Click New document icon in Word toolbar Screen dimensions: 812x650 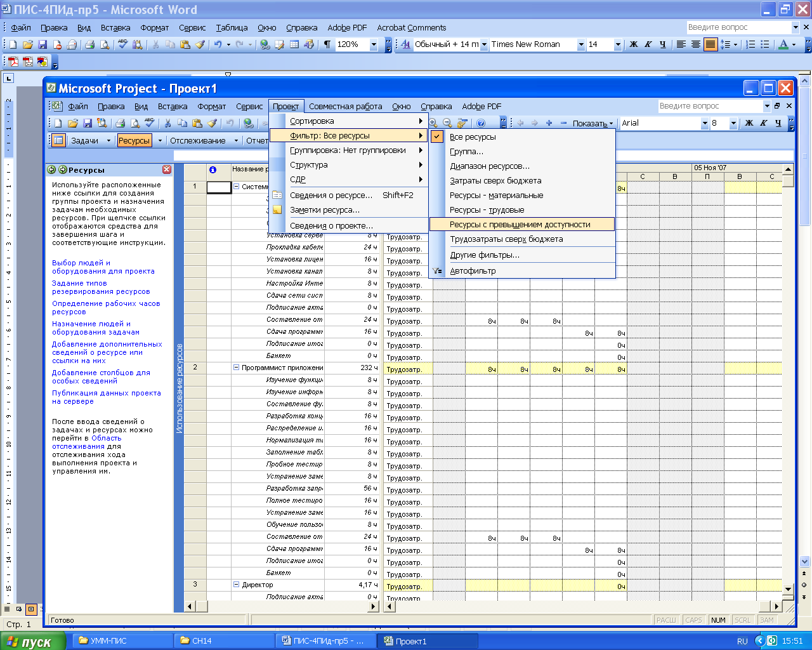click(13, 44)
